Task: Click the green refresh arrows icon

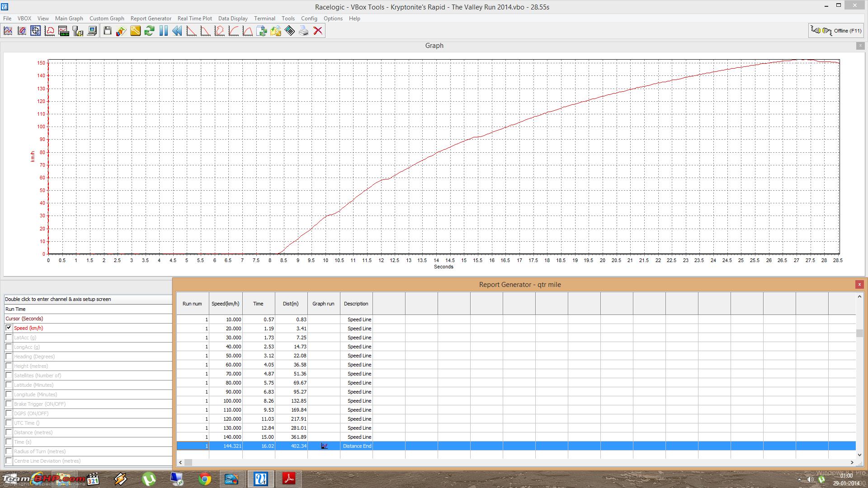Action: (x=149, y=31)
